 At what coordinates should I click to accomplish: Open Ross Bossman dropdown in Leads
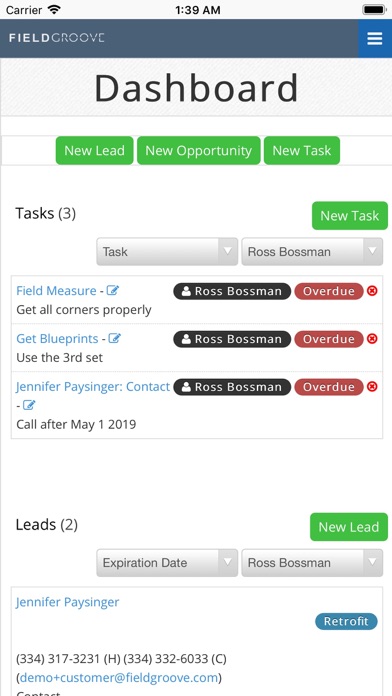click(x=312, y=563)
